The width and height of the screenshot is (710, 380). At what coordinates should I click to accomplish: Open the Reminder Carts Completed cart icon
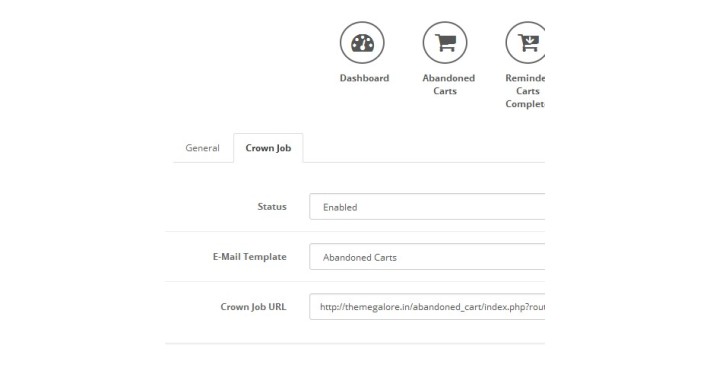point(525,43)
